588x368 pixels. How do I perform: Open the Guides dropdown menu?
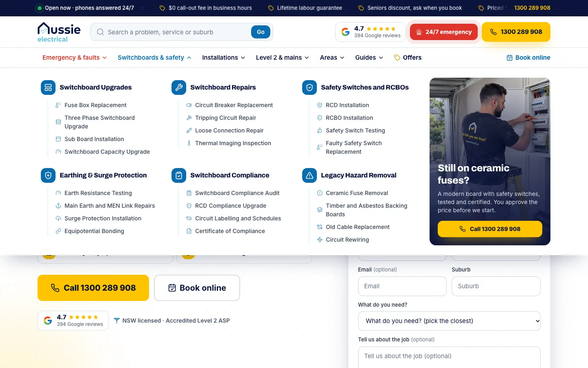pos(369,58)
